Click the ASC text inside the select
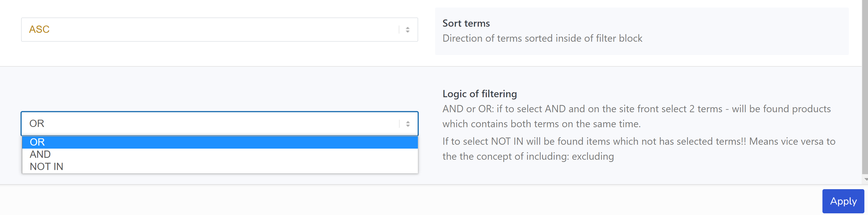Screen dimensions: 868x215 [x=39, y=30]
